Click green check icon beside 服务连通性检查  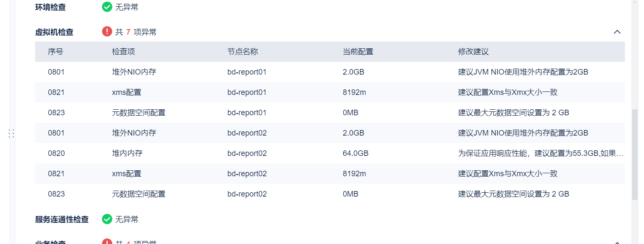107,219
